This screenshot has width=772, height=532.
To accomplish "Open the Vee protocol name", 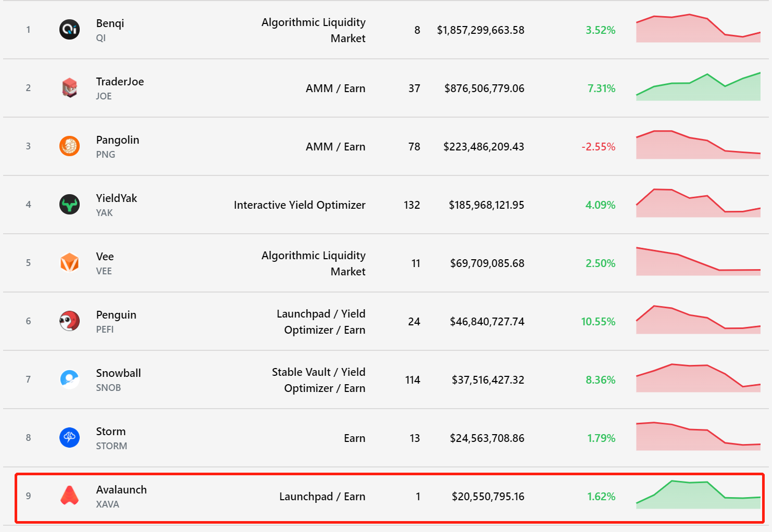I will point(105,257).
